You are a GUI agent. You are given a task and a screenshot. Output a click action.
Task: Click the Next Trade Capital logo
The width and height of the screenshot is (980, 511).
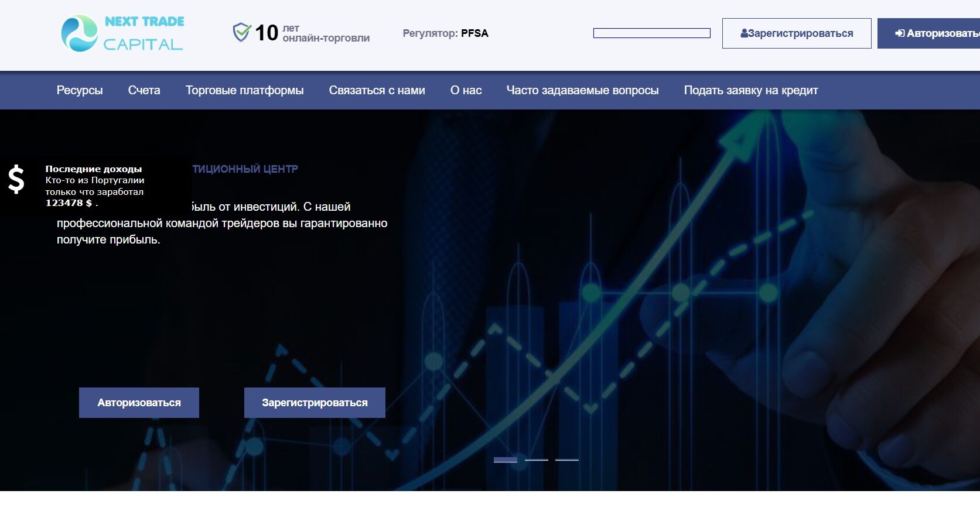point(122,33)
